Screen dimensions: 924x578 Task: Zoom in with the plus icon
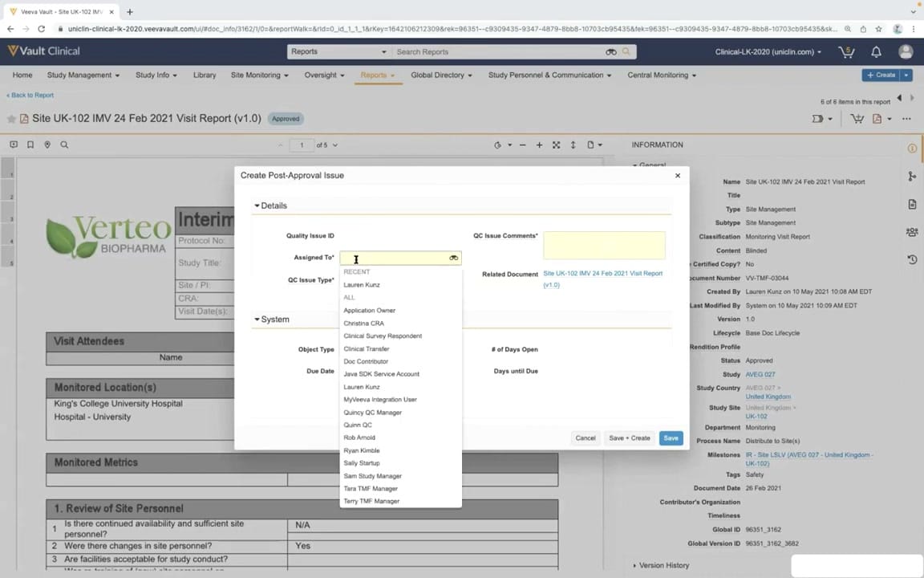(539, 144)
